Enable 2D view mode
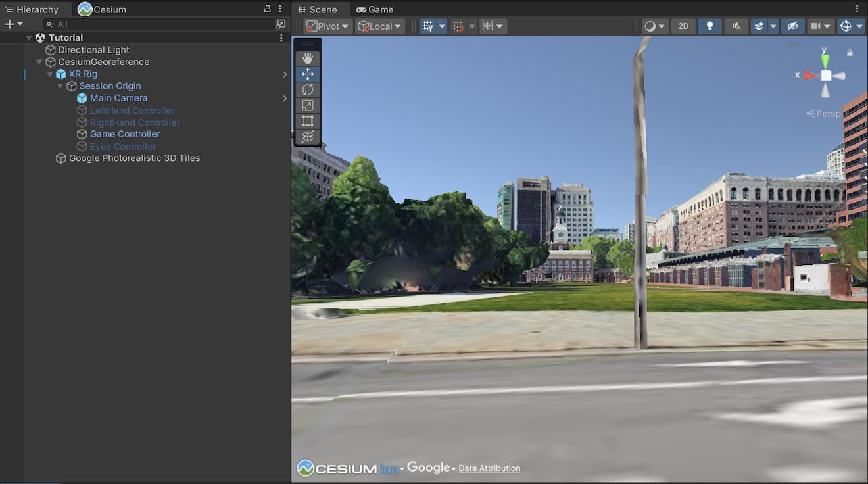868x484 pixels. point(683,26)
